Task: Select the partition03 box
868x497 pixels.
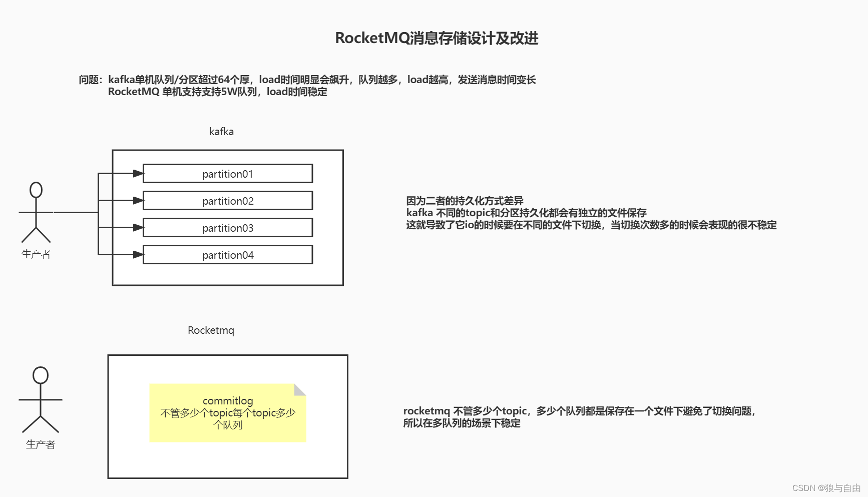Action: coord(228,228)
